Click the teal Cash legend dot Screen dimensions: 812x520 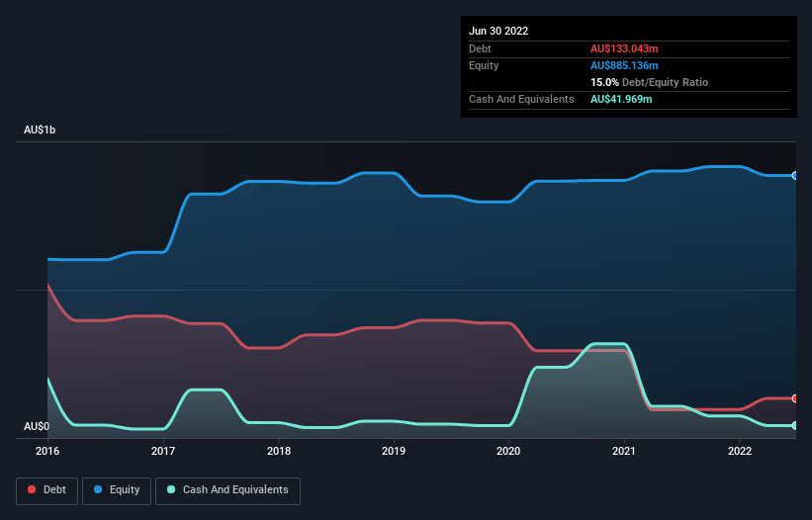[x=171, y=489]
